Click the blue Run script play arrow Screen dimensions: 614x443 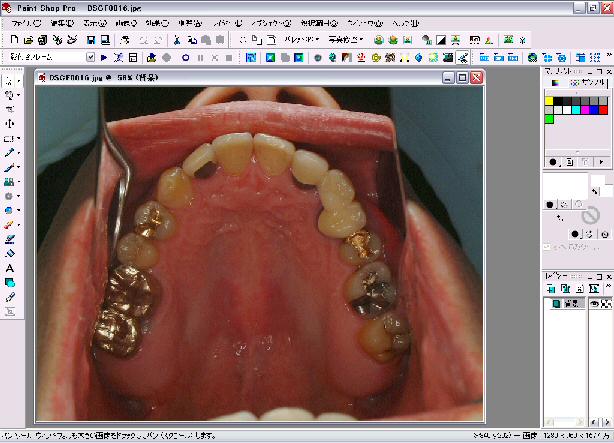tap(104, 58)
